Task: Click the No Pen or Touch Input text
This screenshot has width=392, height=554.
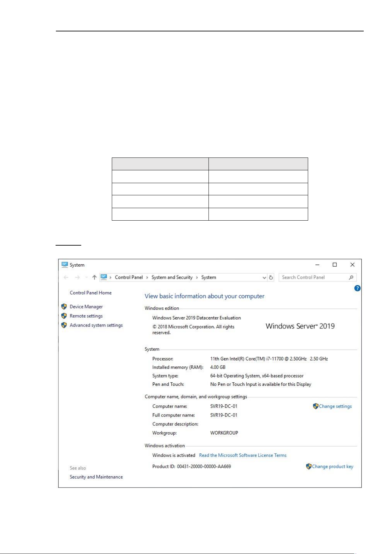Action: click(x=260, y=384)
